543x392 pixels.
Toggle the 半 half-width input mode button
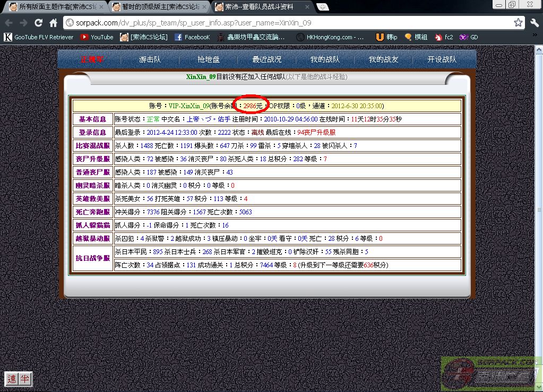(24, 379)
